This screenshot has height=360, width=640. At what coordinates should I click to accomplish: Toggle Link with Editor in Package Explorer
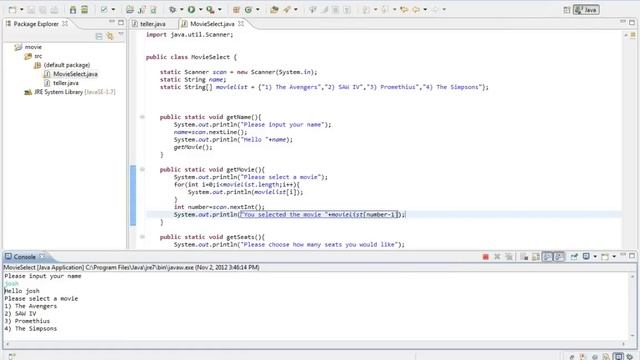click(110, 36)
